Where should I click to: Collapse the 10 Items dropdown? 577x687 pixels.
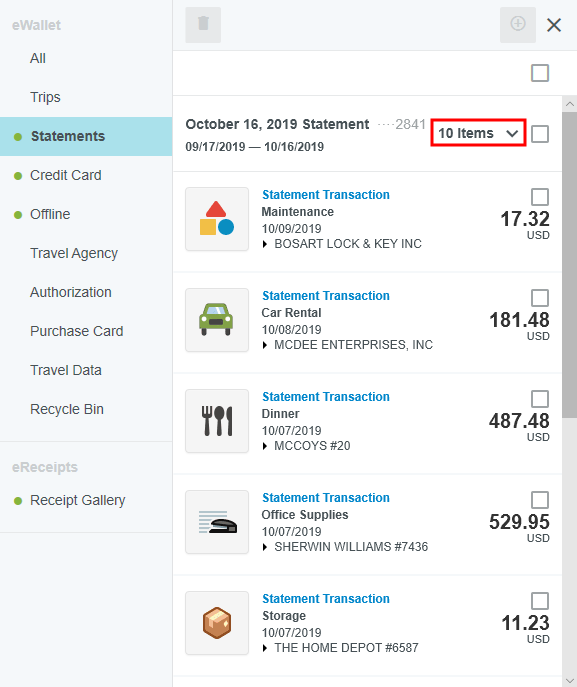(x=478, y=133)
